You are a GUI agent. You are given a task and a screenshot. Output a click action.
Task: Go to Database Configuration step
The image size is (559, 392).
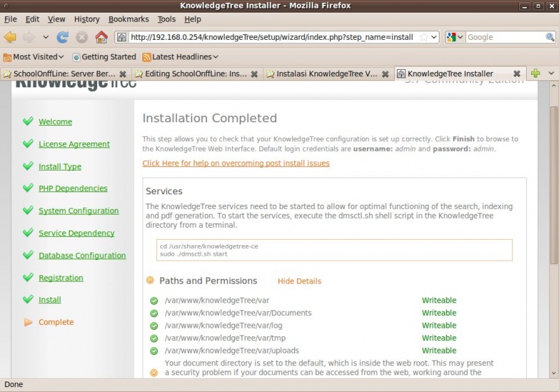[x=82, y=256]
